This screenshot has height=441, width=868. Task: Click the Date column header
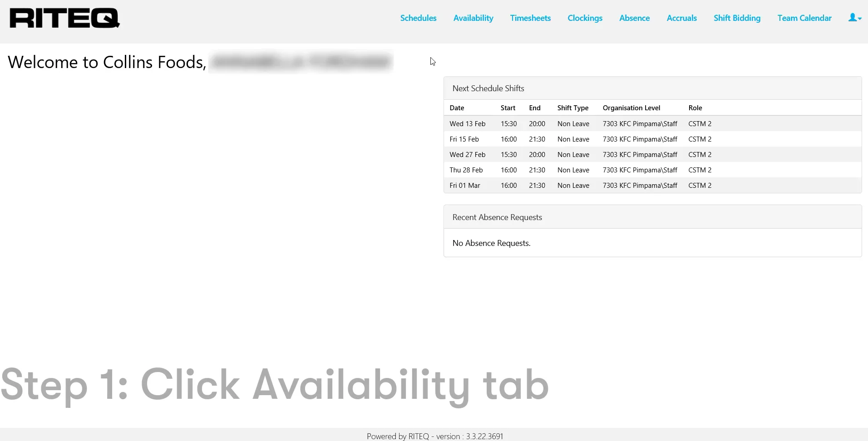pos(457,108)
